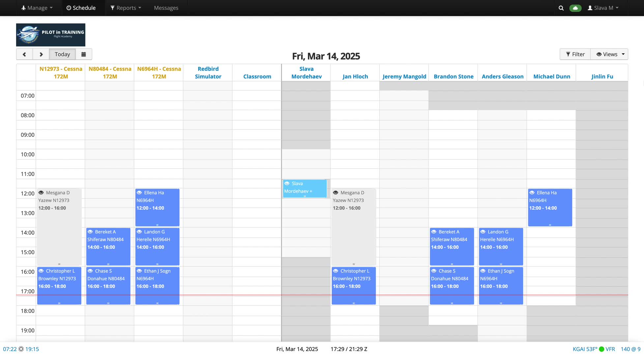Click the Today button
This screenshot has height=356, width=644.
pos(62,54)
